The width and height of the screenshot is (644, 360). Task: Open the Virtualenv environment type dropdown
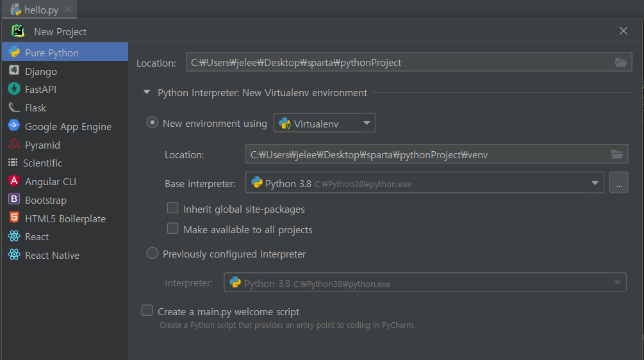click(x=324, y=123)
